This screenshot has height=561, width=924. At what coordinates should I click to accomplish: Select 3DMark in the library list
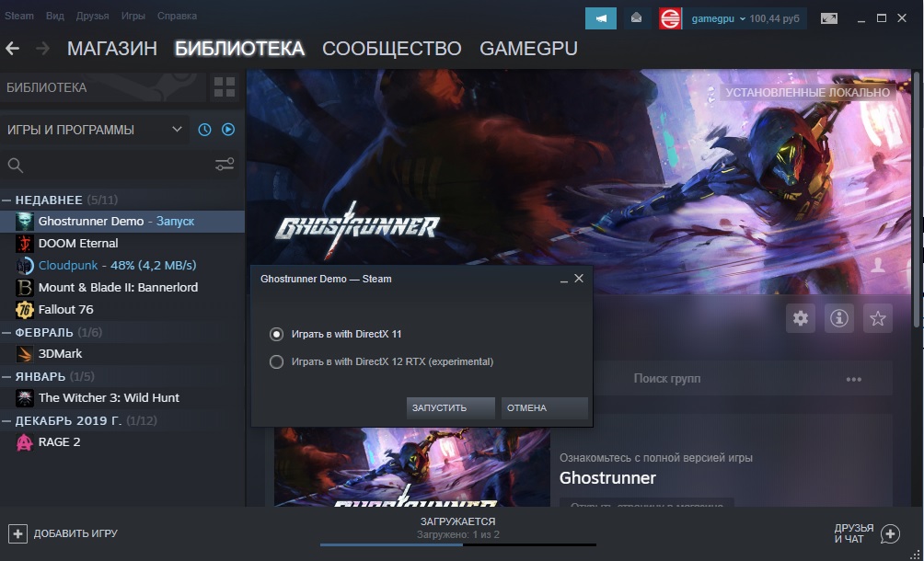point(122,354)
